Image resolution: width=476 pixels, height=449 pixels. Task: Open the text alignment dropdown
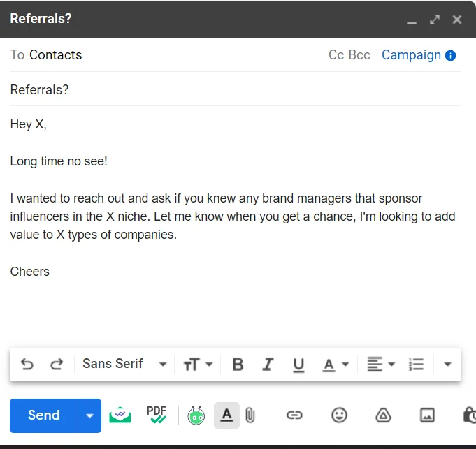coord(381,364)
